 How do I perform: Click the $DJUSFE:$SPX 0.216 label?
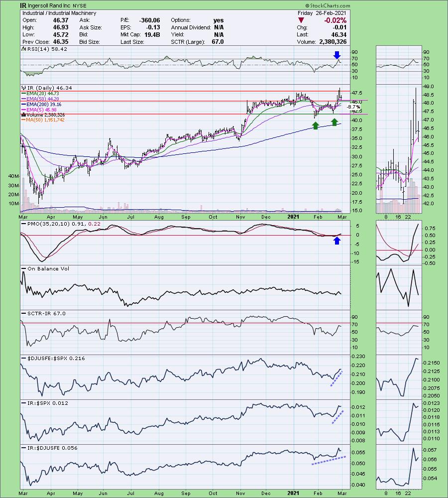click(56, 358)
